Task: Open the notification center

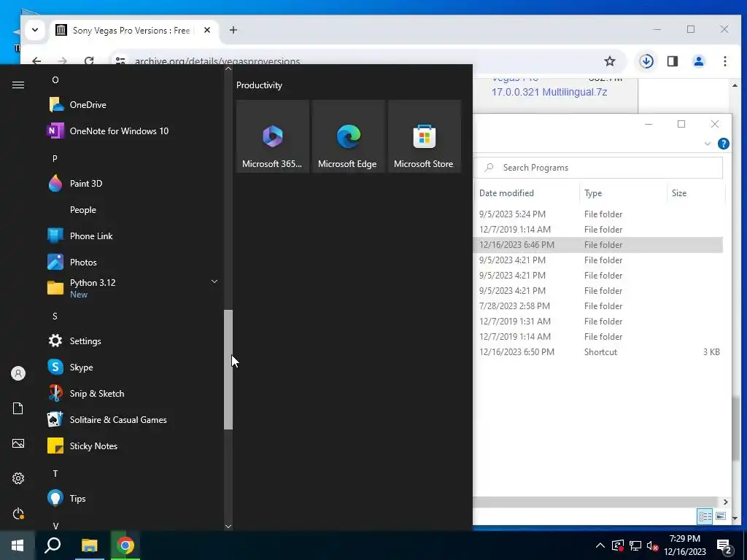Action: (x=724, y=546)
